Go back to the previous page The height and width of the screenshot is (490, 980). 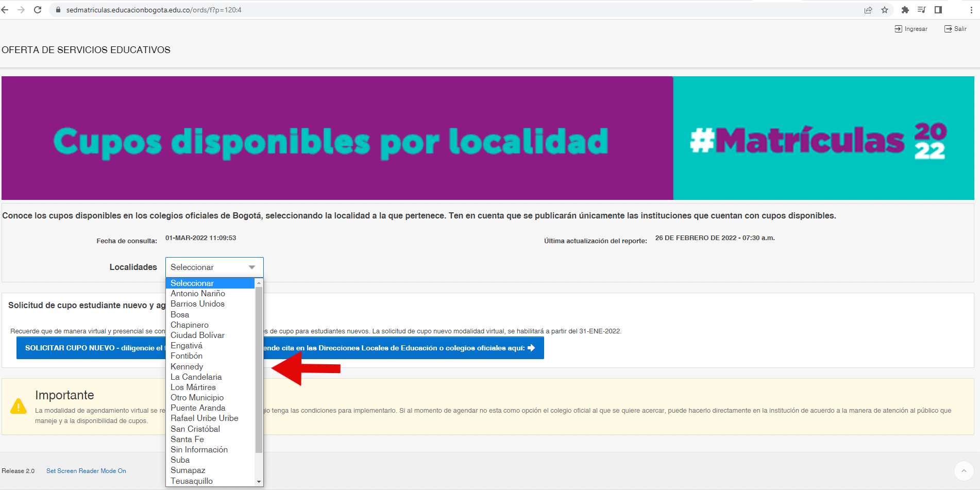click(5, 10)
